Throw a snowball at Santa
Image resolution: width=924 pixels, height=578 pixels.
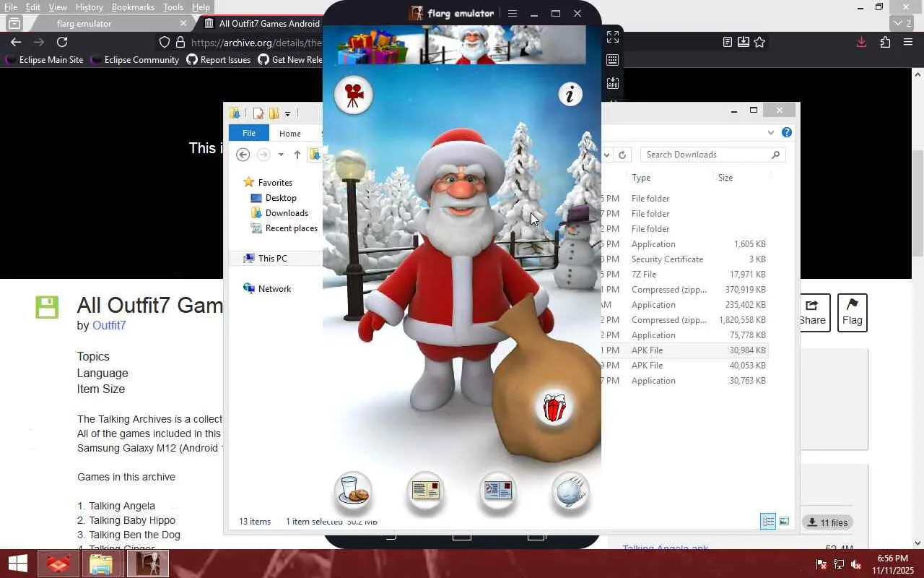tap(570, 491)
